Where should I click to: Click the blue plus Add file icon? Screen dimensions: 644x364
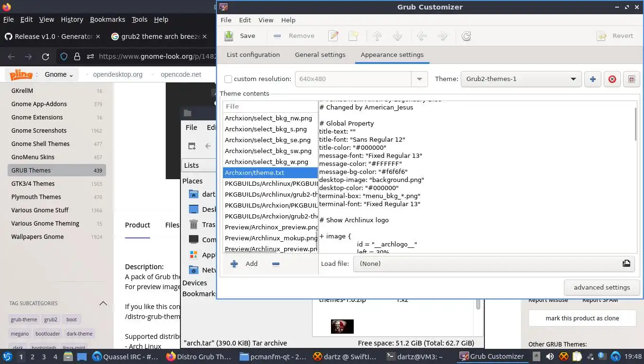(234, 264)
